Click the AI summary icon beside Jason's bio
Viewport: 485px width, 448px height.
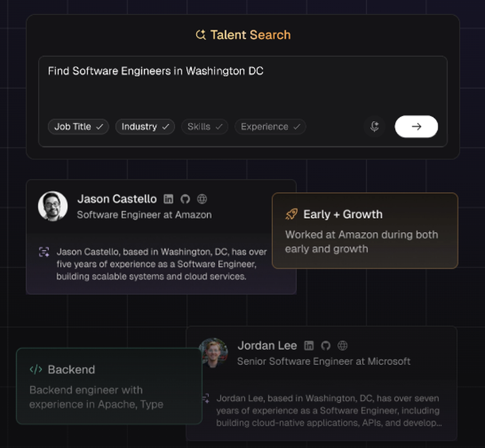(x=44, y=252)
